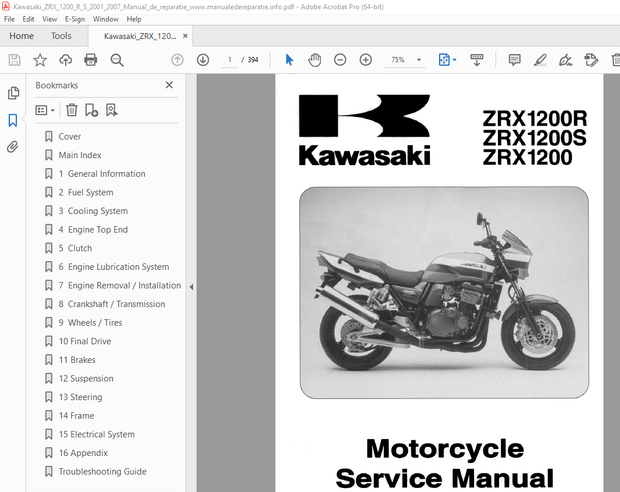Open bookmark 8 Crankshaft / Transmission
This screenshot has height=492, width=620.
pos(112,304)
